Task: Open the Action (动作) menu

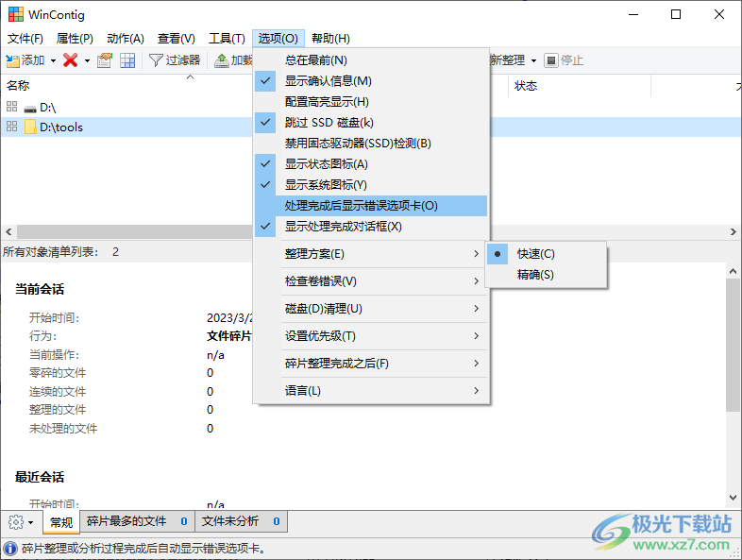Action: [126, 39]
